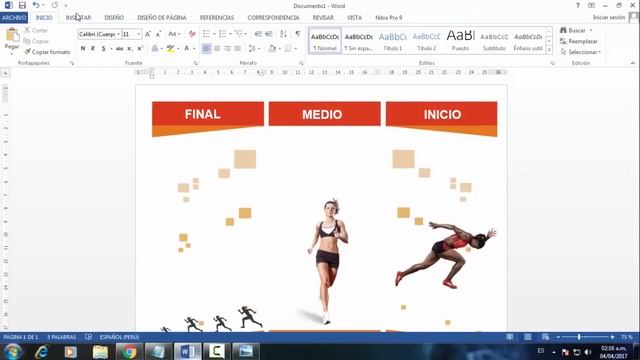Open borders dropdown
This screenshot has width=640, height=360.
click(x=290, y=49)
